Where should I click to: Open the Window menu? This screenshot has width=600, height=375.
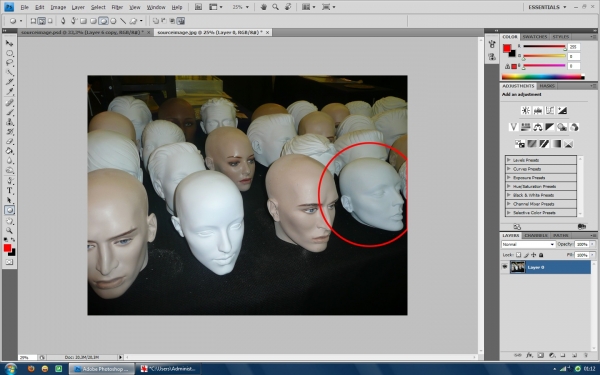(x=156, y=7)
